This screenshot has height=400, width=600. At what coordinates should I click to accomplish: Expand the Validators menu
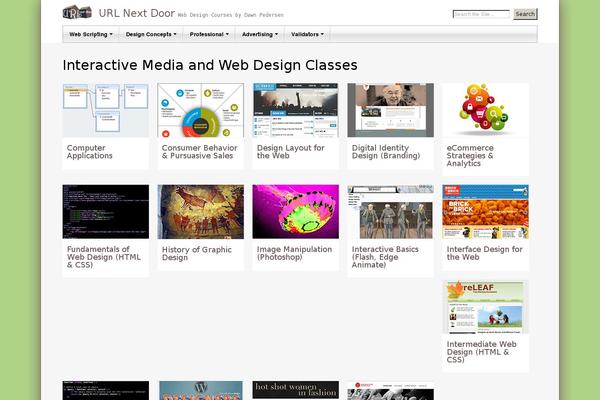click(x=307, y=34)
